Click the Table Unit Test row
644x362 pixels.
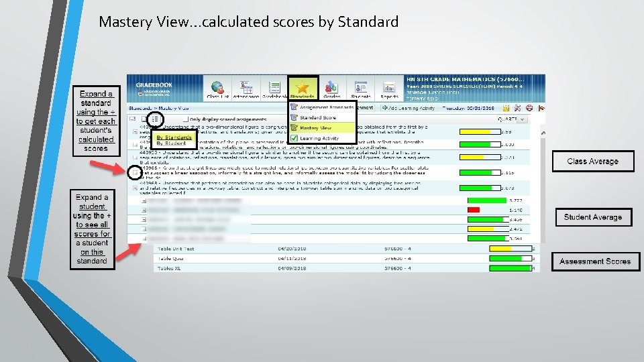coord(346,249)
